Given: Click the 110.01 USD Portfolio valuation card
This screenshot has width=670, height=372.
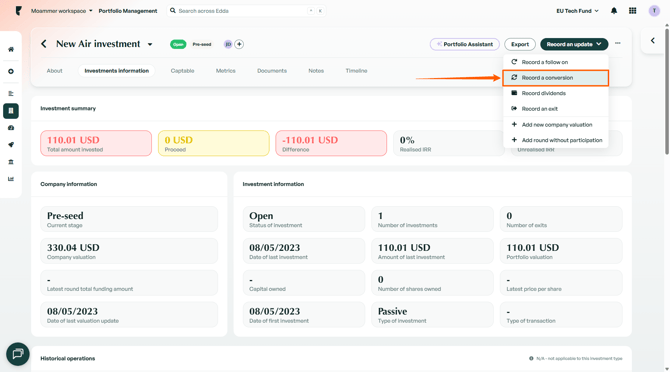Looking at the screenshot, I should point(561,251).
